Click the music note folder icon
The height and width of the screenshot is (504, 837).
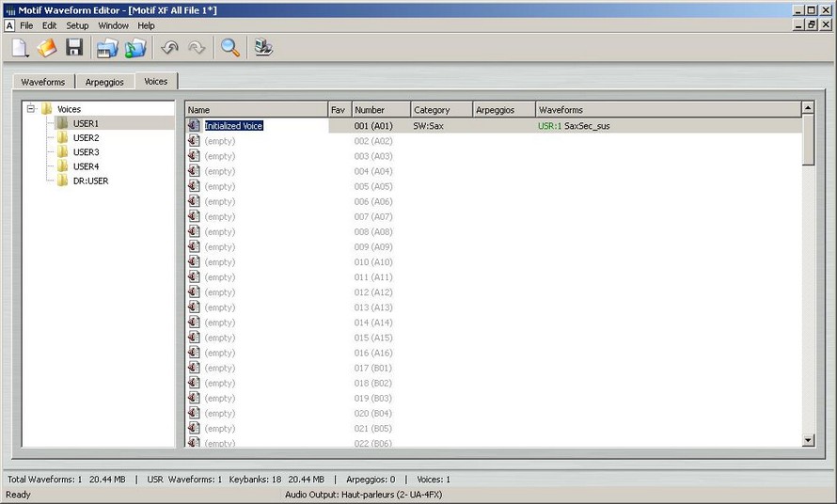[136, 48]
